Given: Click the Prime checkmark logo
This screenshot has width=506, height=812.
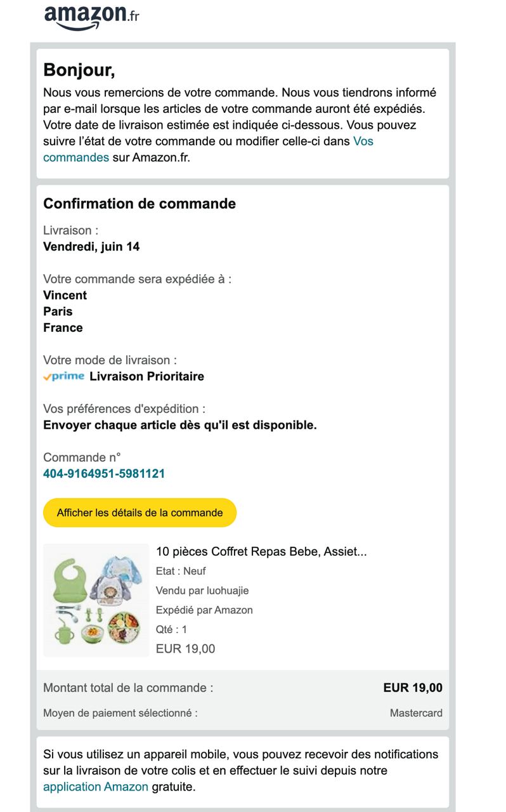Looking at the screenshot, I should click(x=63, y=376).
